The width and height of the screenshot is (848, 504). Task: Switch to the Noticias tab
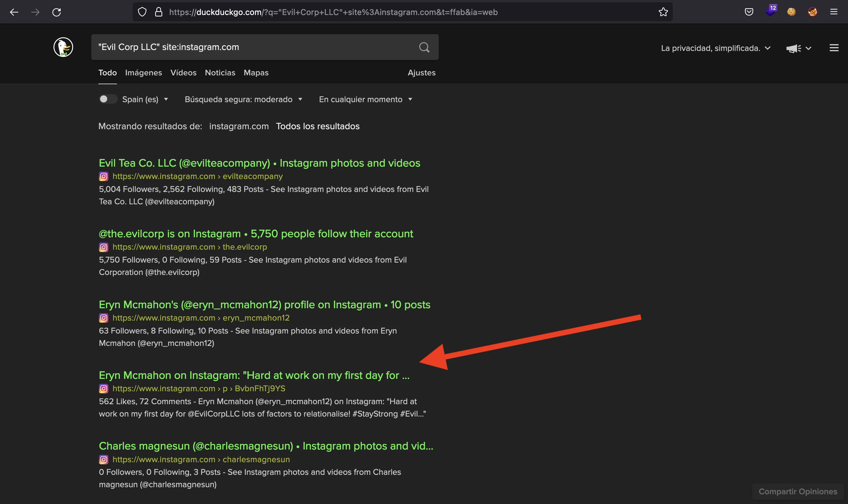pyautogui.click(x=220, y=73)
